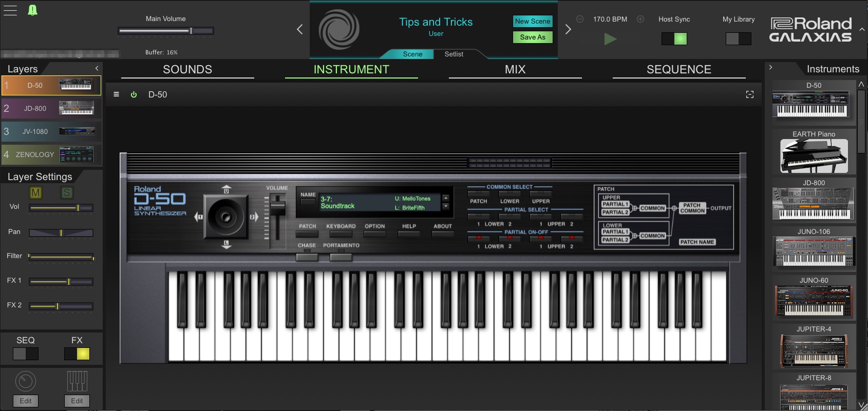
Task: Click the joystick up arrow U
Action: [x=226, y=189]
